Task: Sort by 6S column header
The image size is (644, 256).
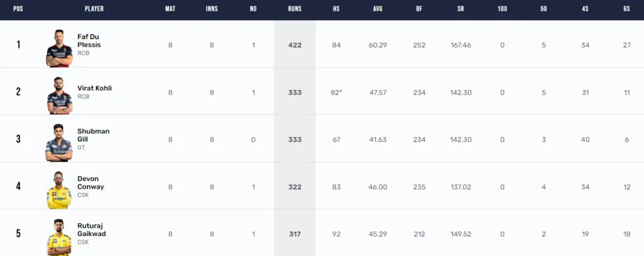Action: pyautogui.click(x=626, y=9)
